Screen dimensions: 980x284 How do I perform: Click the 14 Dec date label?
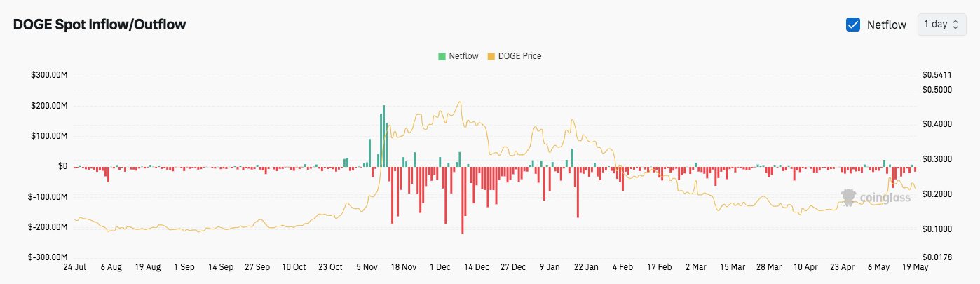(x=477, y=267)
